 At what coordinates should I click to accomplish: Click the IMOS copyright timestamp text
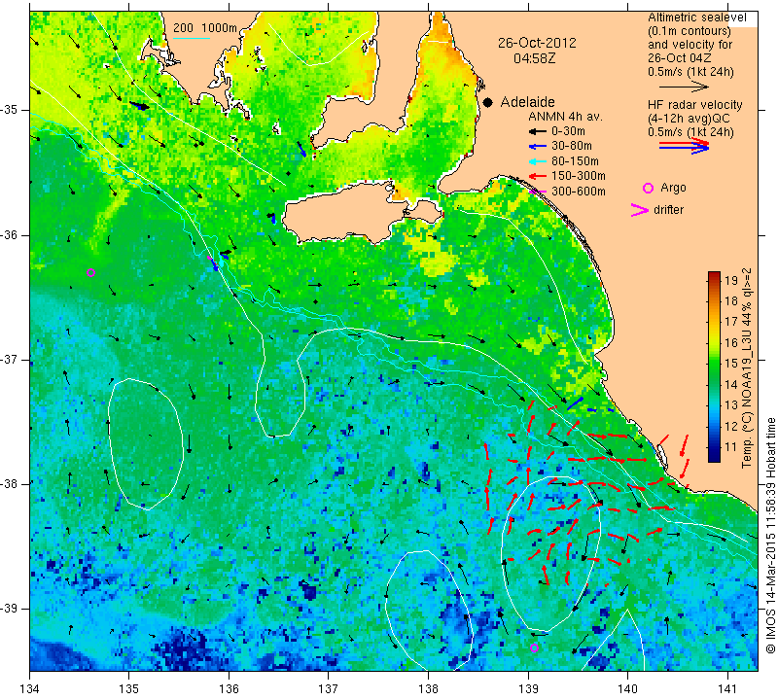pos(770,535)
